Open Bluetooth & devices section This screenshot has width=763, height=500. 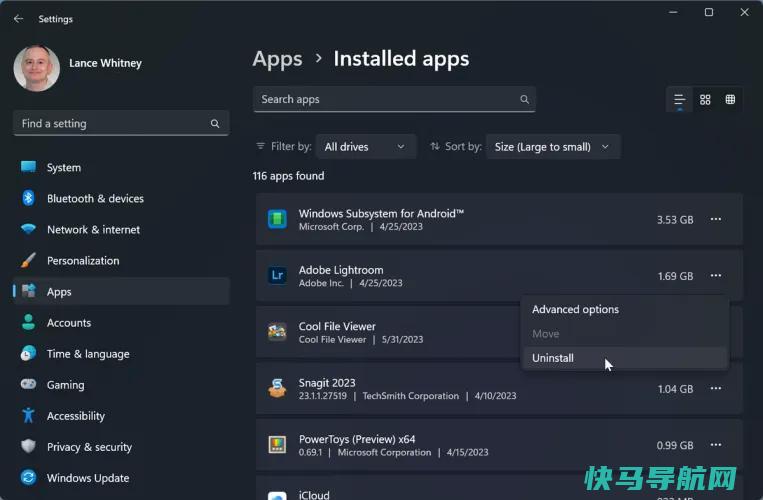click(121, 198)
